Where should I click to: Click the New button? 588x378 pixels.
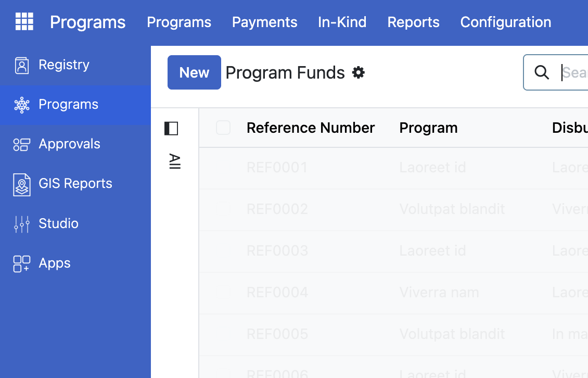pyautogui.click(x=194, y=72)
